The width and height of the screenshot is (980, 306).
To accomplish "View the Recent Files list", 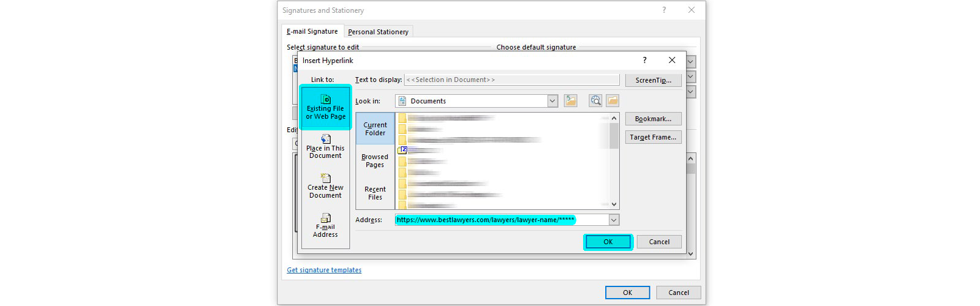I will (x=375, y=193).
